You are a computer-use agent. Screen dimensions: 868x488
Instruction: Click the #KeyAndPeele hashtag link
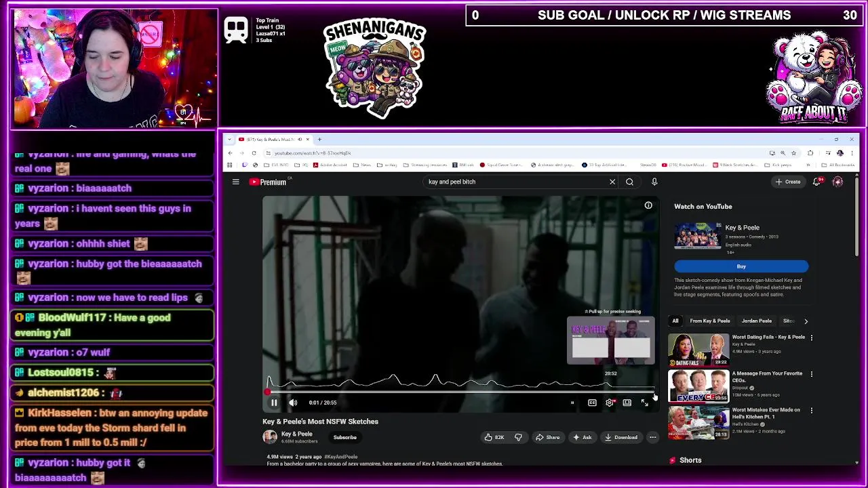341,457
